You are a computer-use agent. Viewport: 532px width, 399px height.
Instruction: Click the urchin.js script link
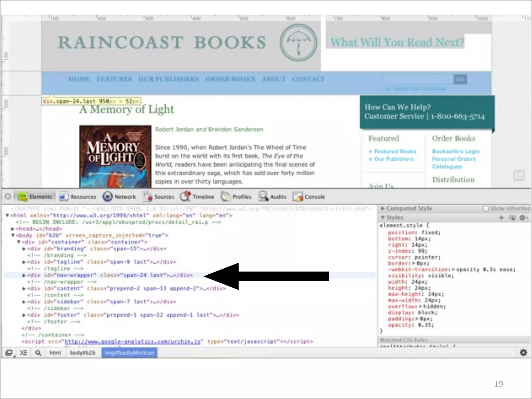tap(132, 342)
